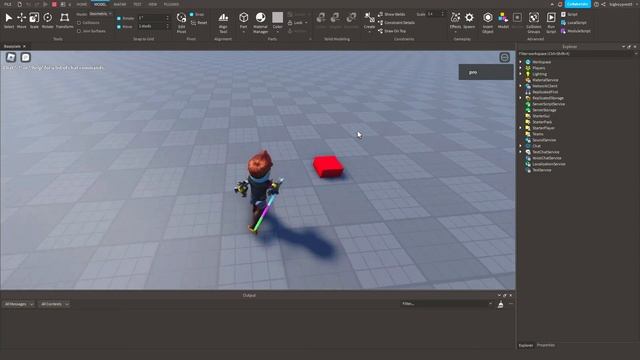Toggle Constraint Details option
The height and width of the screenshot is (360, 640).
pyautogui.click(x=396, y=23)
